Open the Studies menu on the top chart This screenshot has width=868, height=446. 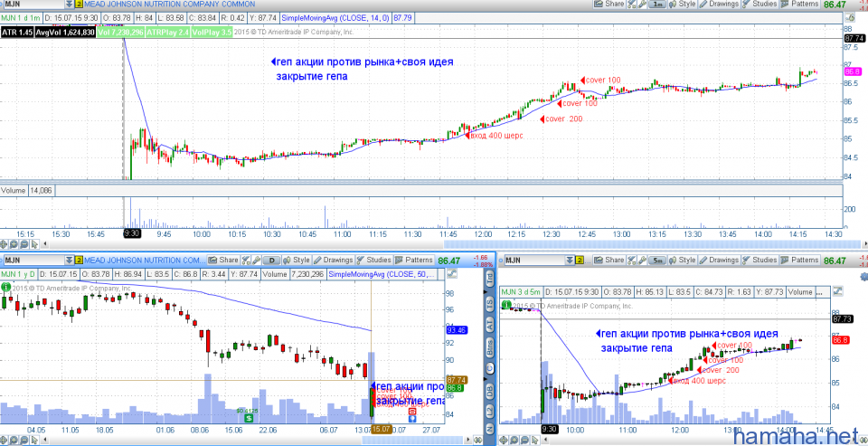760,4
